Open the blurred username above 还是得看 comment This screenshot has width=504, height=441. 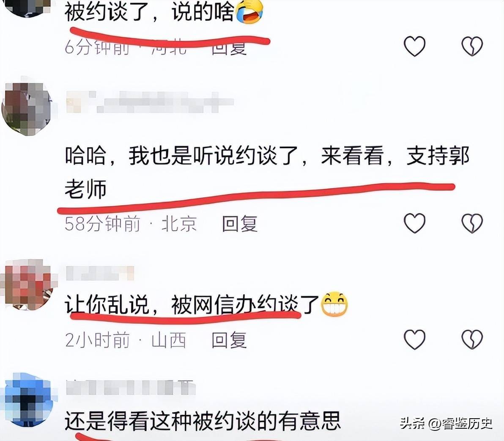click(x=131, y=387)
